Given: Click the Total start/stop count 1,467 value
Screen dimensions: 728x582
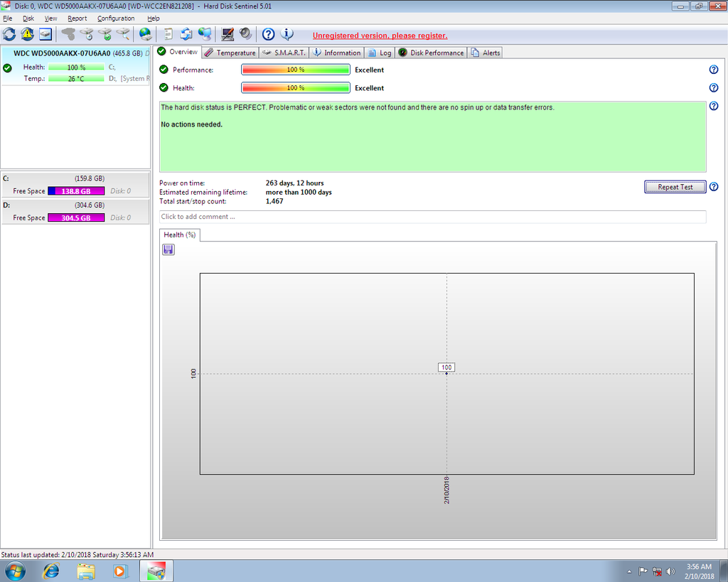Looking at the screenshot, I should 274,201.
